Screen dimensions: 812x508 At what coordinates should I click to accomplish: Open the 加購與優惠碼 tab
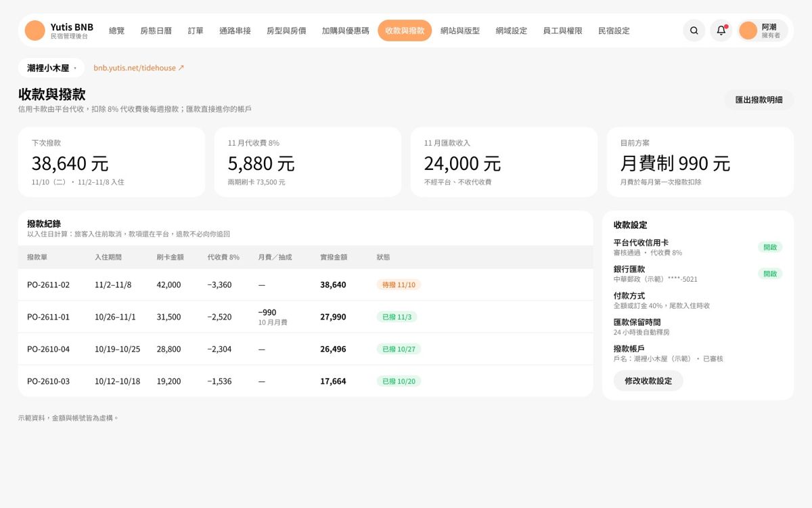(x=346, y=30)
